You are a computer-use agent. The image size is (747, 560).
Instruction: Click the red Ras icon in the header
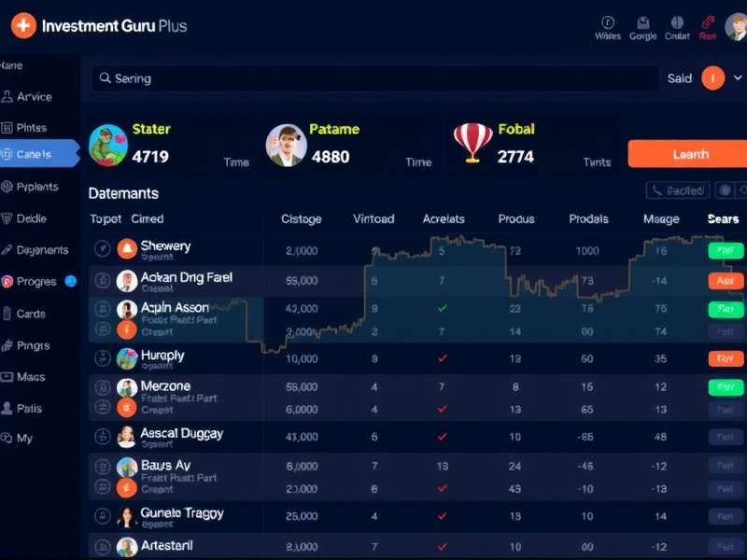710,26
